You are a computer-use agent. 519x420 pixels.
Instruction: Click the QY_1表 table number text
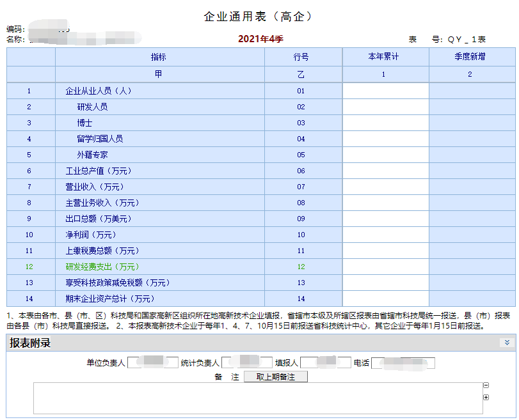(467, 40)
